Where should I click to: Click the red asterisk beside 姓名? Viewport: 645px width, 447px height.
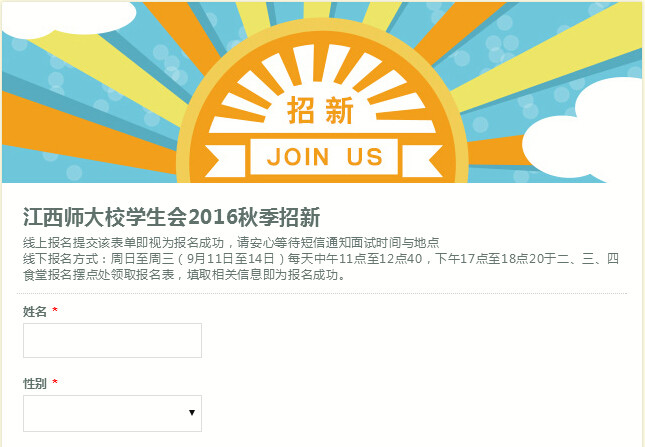click(55, 310)
